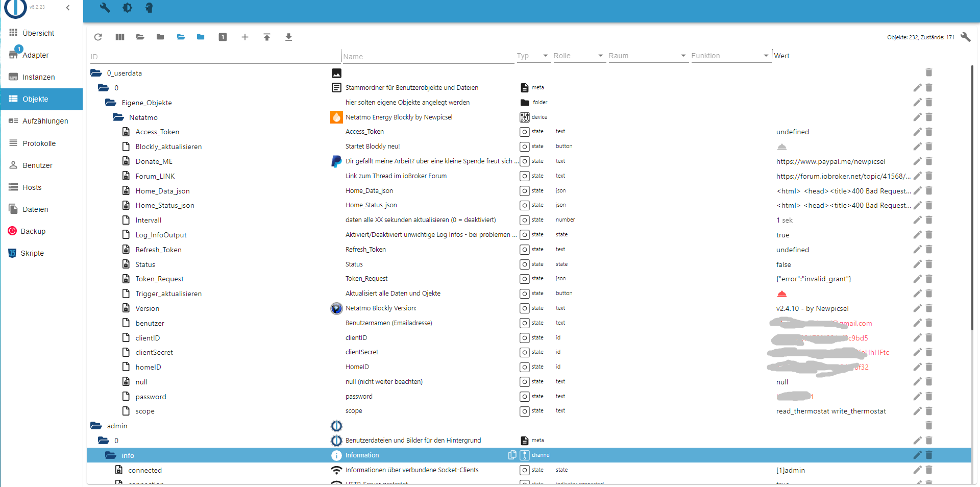Collapse the sidebar with the left chevron
The height and width of the screenshot is (487, 980).
coord(68,8)
